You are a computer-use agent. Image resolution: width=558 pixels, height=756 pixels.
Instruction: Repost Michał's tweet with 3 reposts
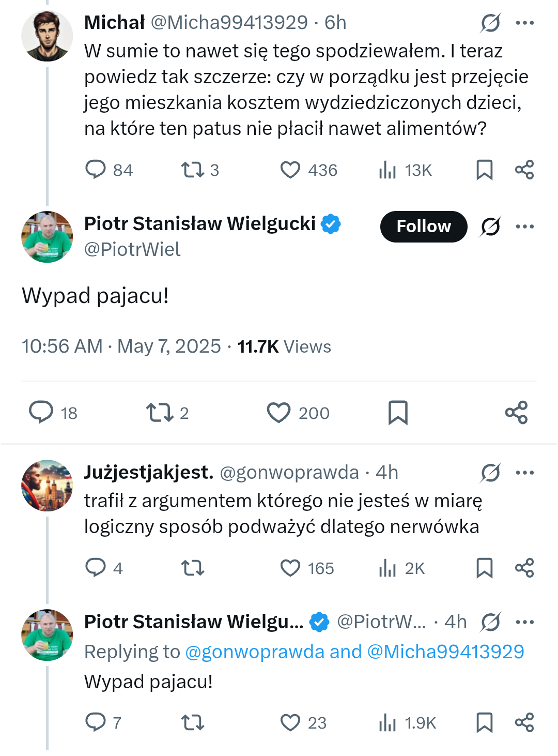[192, 170]
